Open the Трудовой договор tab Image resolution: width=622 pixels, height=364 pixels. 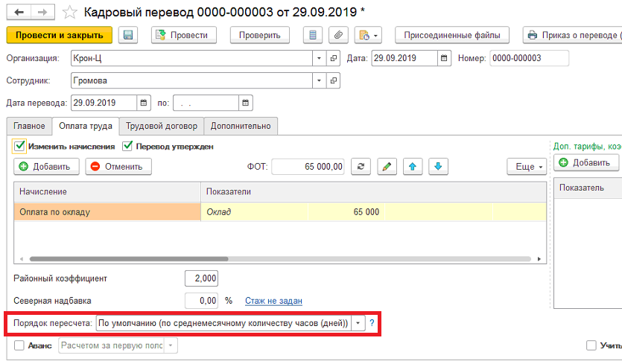[162, 126]
